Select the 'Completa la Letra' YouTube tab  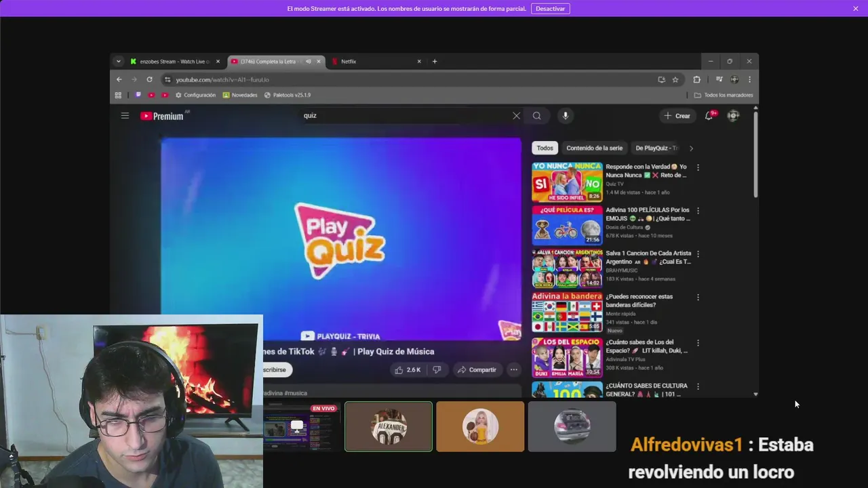[x=275, y=61]
